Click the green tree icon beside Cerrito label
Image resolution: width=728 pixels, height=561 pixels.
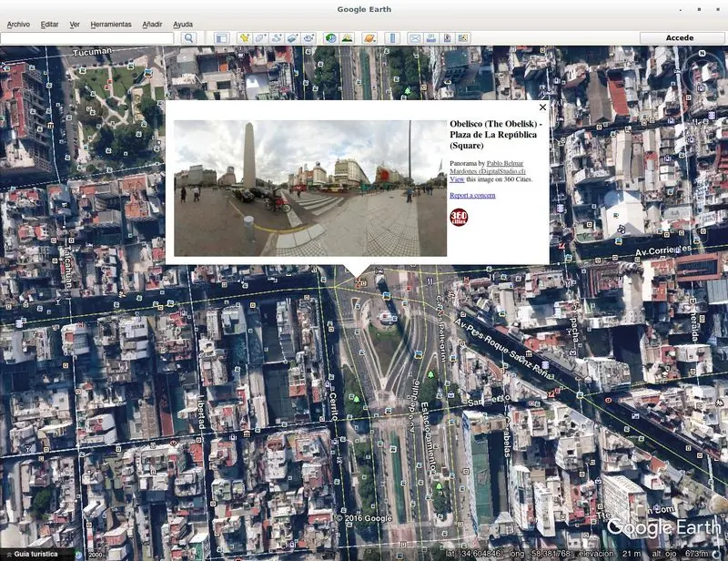[x=357, y=399]
